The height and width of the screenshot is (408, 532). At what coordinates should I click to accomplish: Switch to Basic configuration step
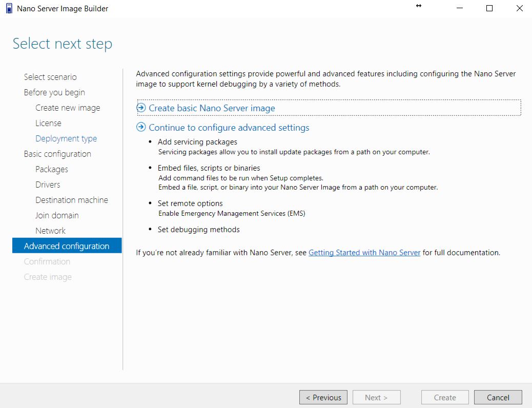57,154
